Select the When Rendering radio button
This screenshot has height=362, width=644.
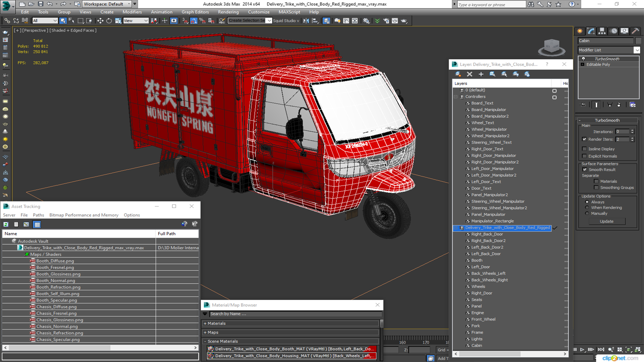coord(587,208)
